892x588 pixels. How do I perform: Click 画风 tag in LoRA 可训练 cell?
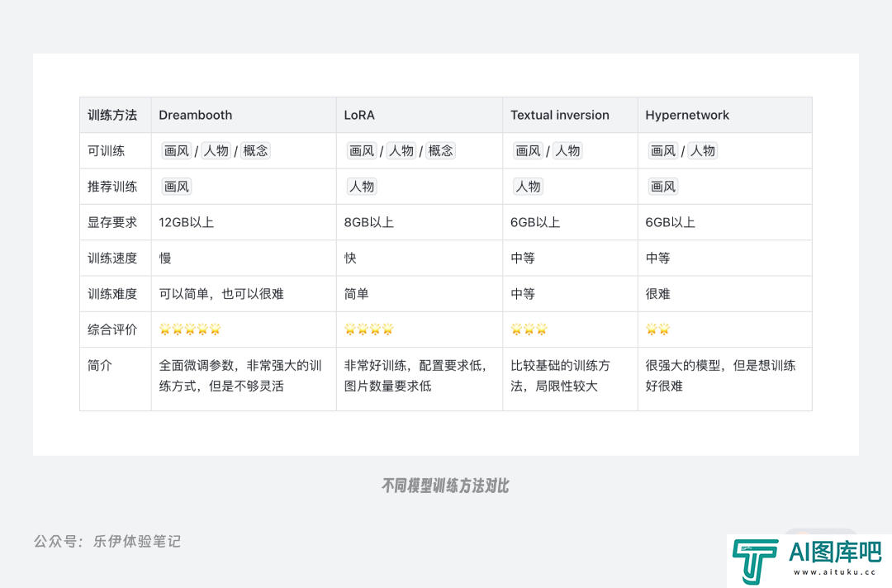pos(362,150)
